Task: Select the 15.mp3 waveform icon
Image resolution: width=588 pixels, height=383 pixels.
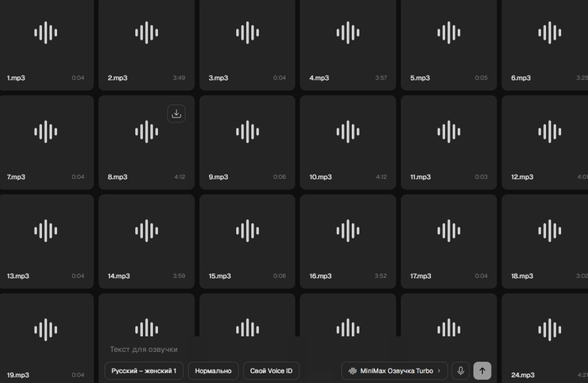Action: 248,231
